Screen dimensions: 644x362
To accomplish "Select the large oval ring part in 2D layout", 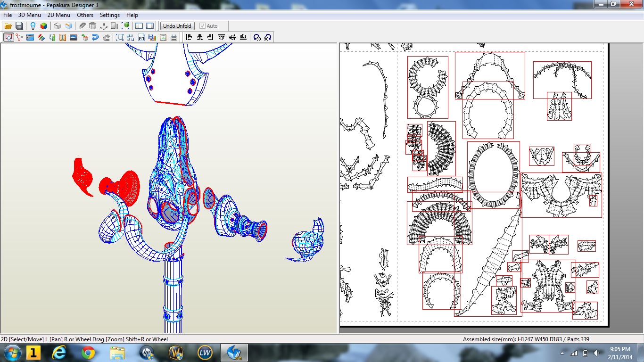I will click(494, 175).
